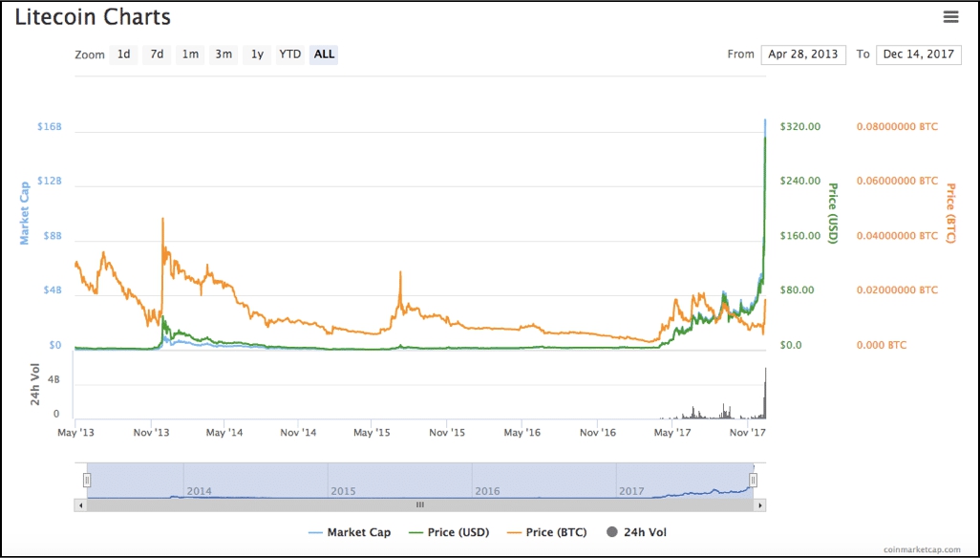Click navigator scrollbar right arrow
Screen dimensions: 980x558
point(760,504)
